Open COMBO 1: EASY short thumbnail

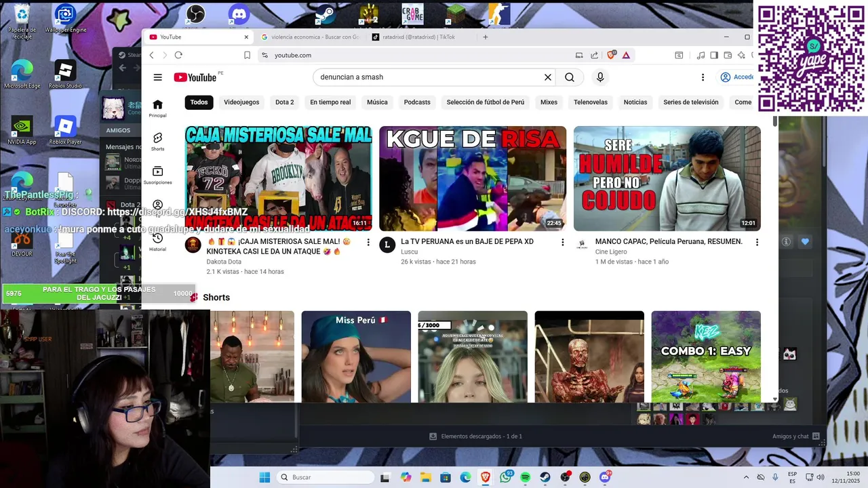pyautogui.click(x=706, y=357)
